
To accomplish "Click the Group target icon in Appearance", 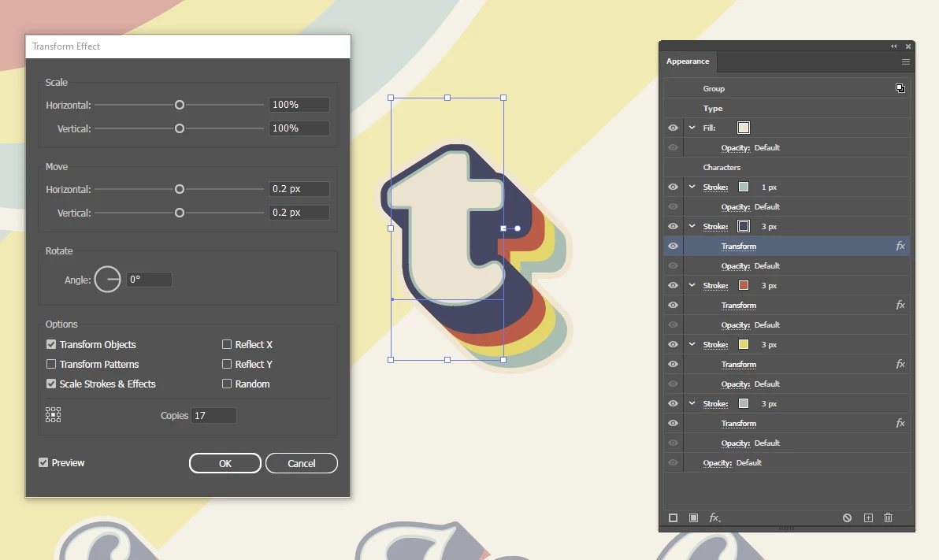I will [x=900, y=88].
